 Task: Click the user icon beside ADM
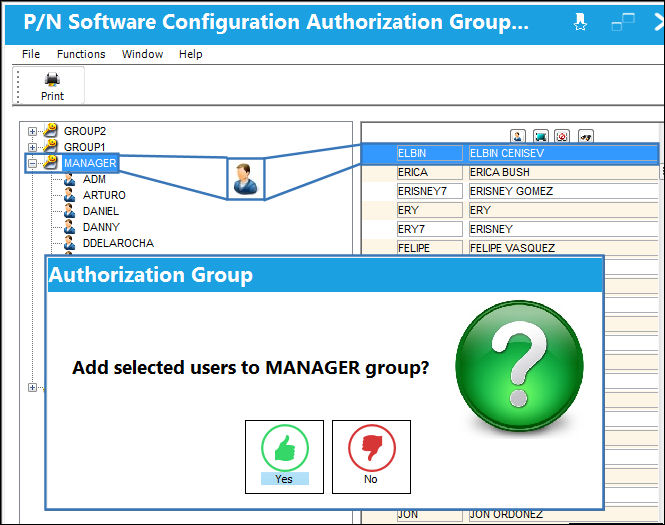[x=70, y=179]
